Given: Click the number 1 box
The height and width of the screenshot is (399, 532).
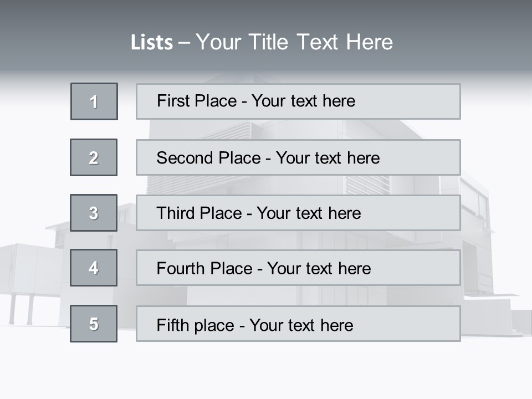Looking at the screenshot, I should tap(94, 101).
